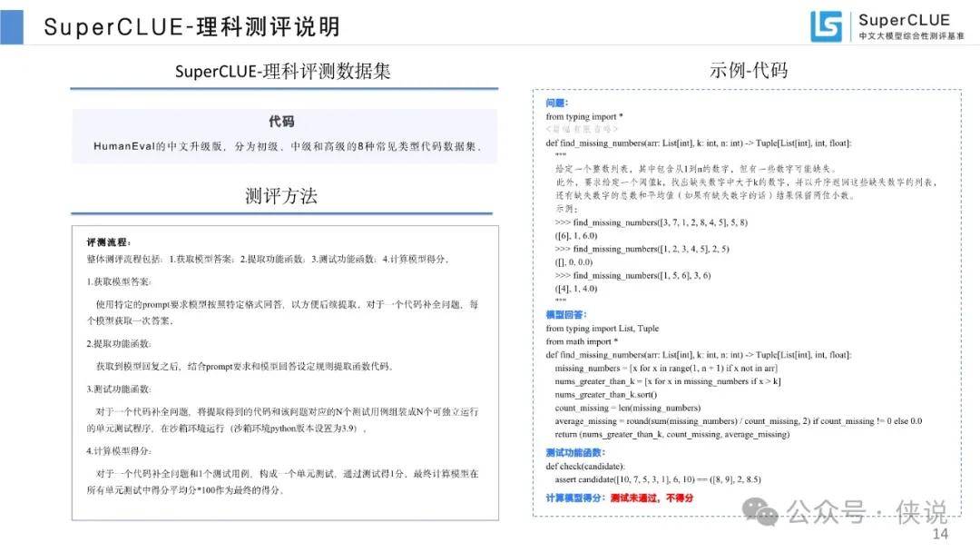Click the example call with '[3, 7, 1, 2, 8, 4, 5], 5, 8'
The width and height of the screenshot is (980, 552).
[x=652, y=222]
